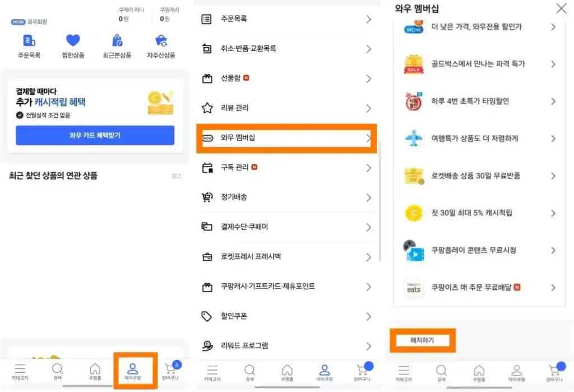Open 쿠팡이츠 매 주문 무료배달 text

pos(471,288)
